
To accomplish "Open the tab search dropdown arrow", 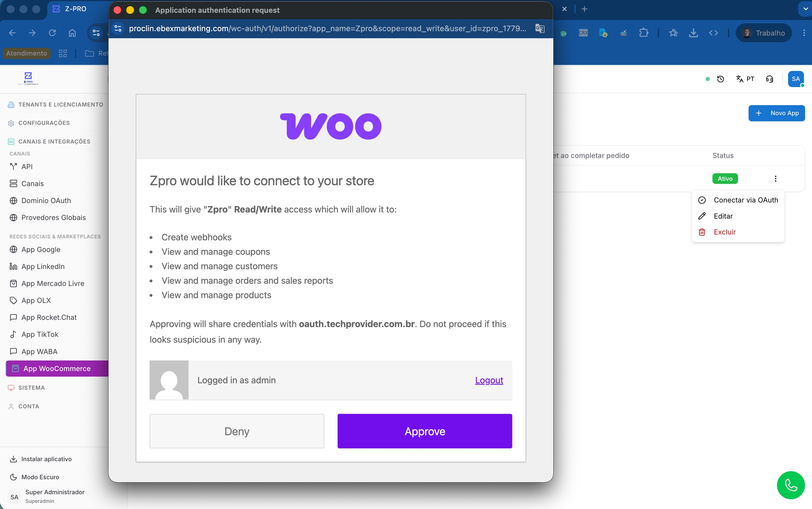I will click(805, 9).
